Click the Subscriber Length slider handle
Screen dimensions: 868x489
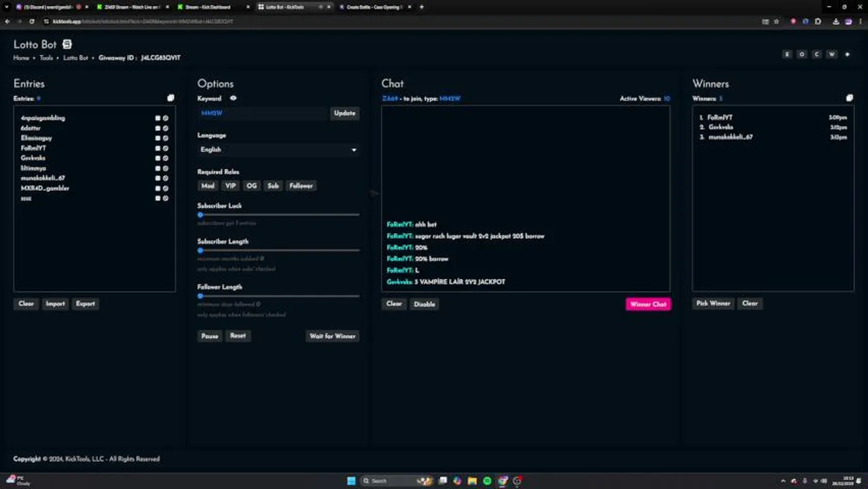[200, 251]
